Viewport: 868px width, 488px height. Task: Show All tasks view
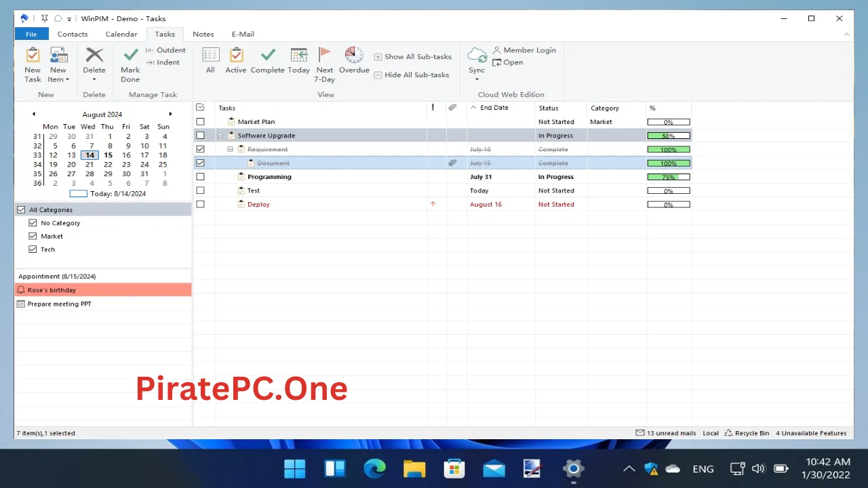click(210, 60)
